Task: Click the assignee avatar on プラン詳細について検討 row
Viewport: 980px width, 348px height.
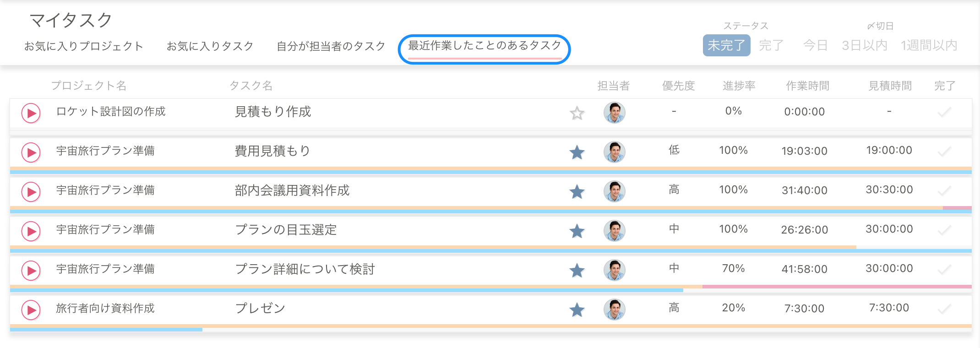Action: tap(615, 270)
